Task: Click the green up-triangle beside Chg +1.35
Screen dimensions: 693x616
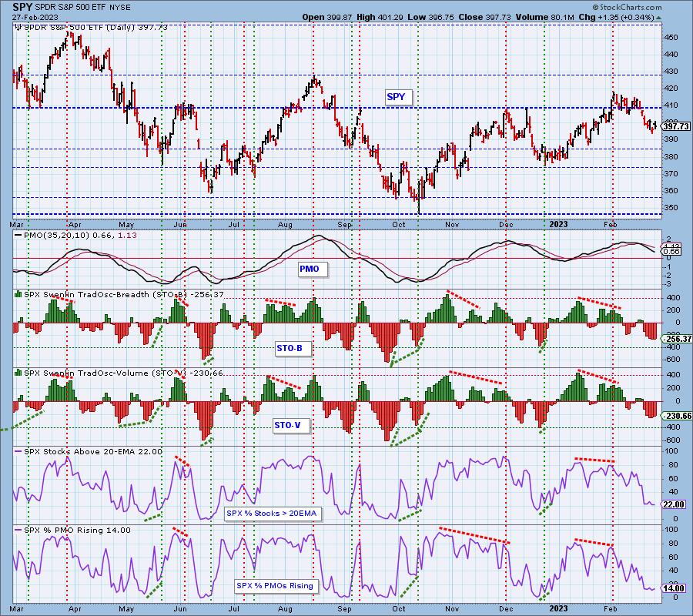Action: (x=659, y=18)
